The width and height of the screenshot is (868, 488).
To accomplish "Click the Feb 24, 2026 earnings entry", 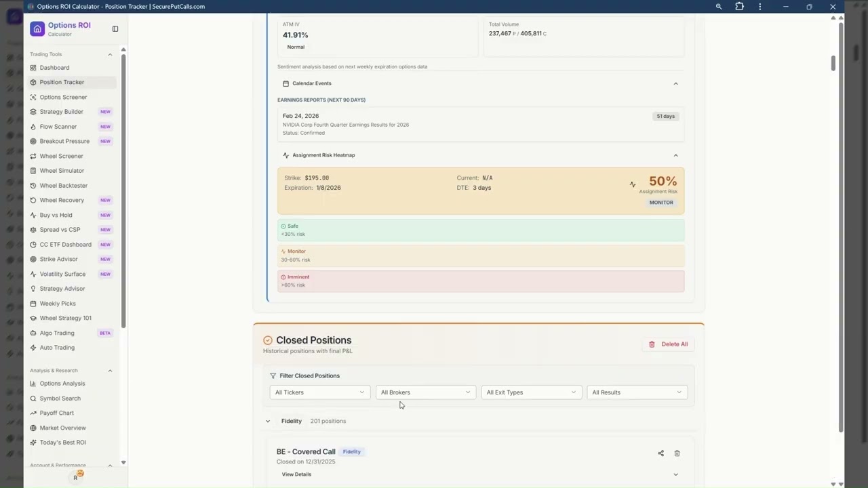I will (481, 124).
